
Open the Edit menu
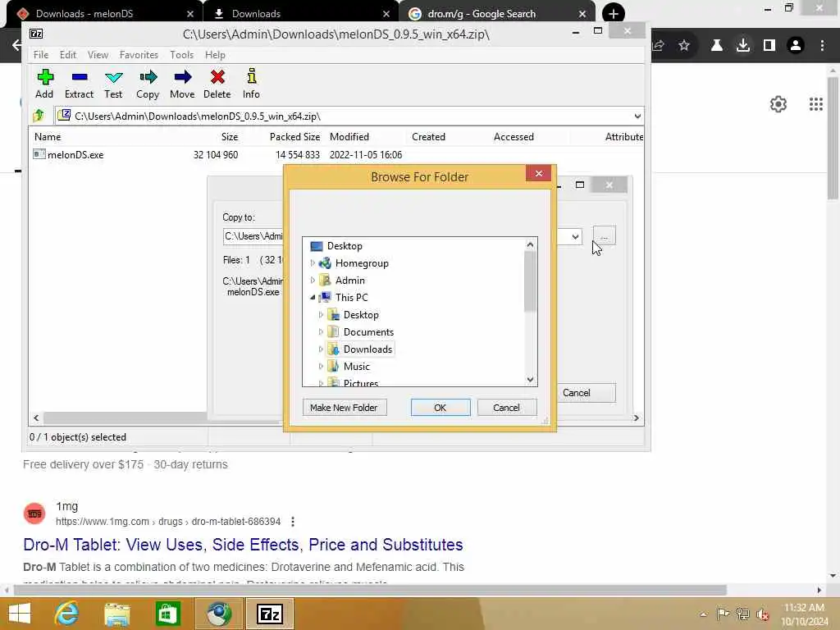point(67,55)
